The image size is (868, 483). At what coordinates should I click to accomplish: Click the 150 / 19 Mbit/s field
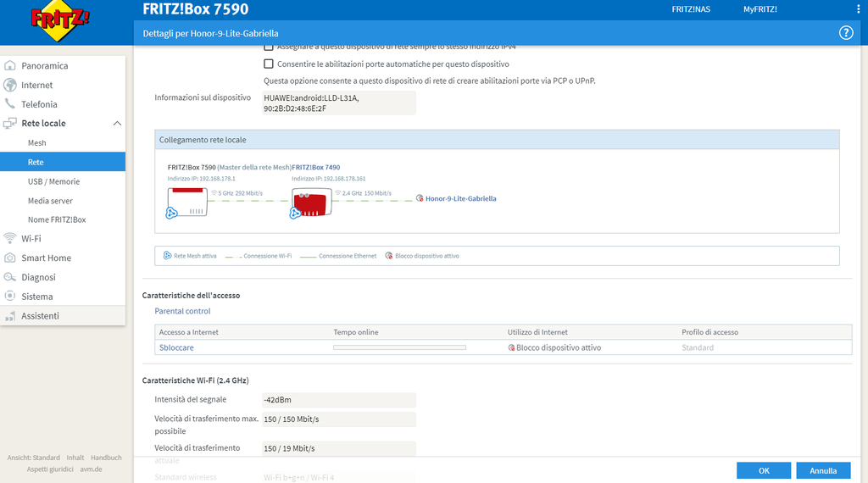point(339,449)
